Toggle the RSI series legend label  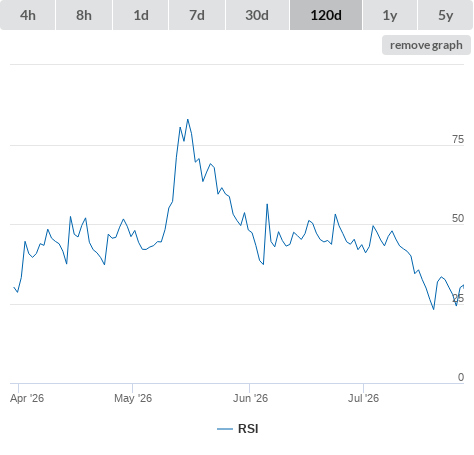click(x=248, y=429)
